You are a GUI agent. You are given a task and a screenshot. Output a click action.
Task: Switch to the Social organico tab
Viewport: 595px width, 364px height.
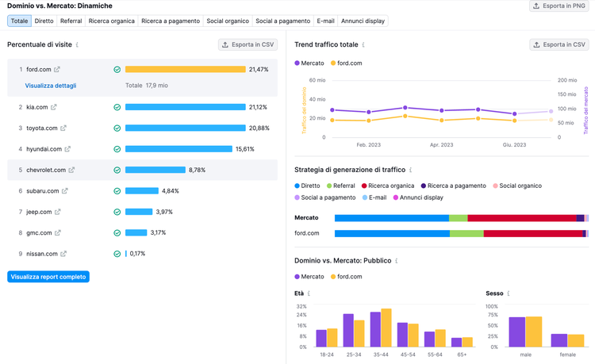[x=228, y=21]
